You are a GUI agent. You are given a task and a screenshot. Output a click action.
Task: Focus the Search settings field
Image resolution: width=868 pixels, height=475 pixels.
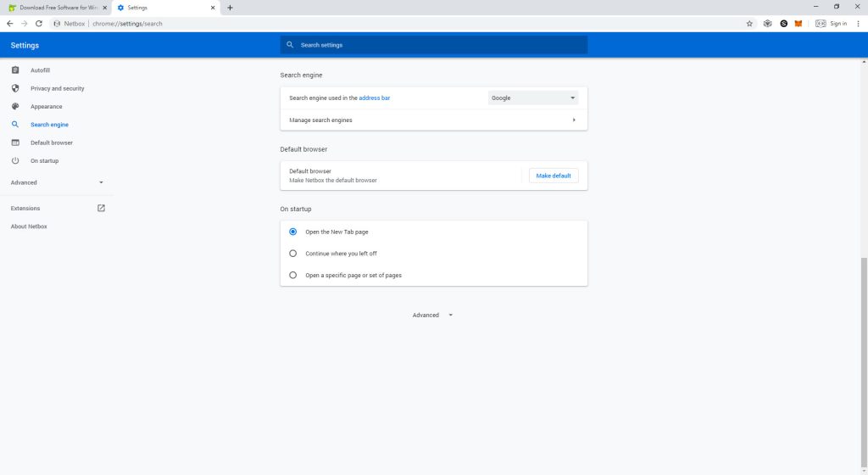[x=433, y=45]
